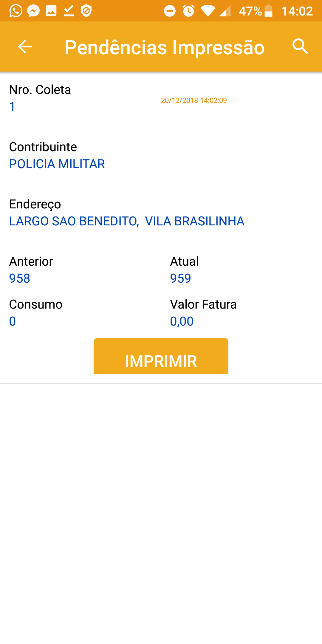
Task: Tap the WhatsApp notification icon
Action: tap(16, 11)
